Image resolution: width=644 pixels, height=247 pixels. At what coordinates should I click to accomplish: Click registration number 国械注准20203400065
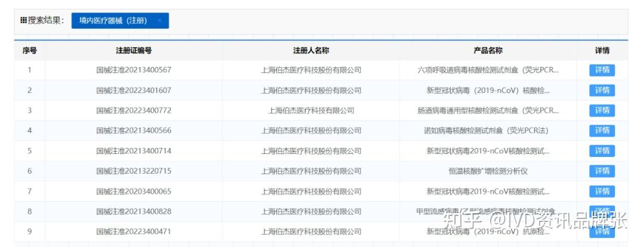(134, 192)
